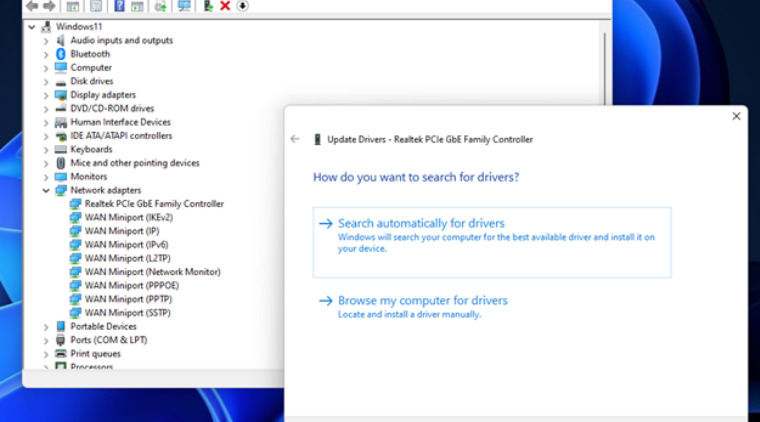Screen dimensions: 760x422
Task: Select WAN Miniport (SSTP)
Action: click(127, 313)
